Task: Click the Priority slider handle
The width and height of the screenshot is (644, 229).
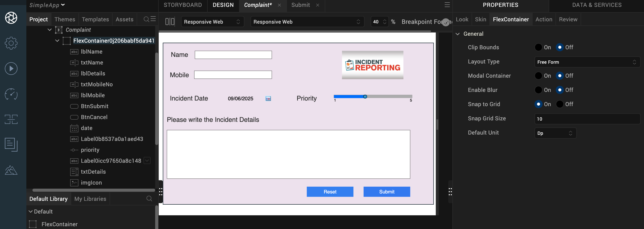Action: (365, 97)
